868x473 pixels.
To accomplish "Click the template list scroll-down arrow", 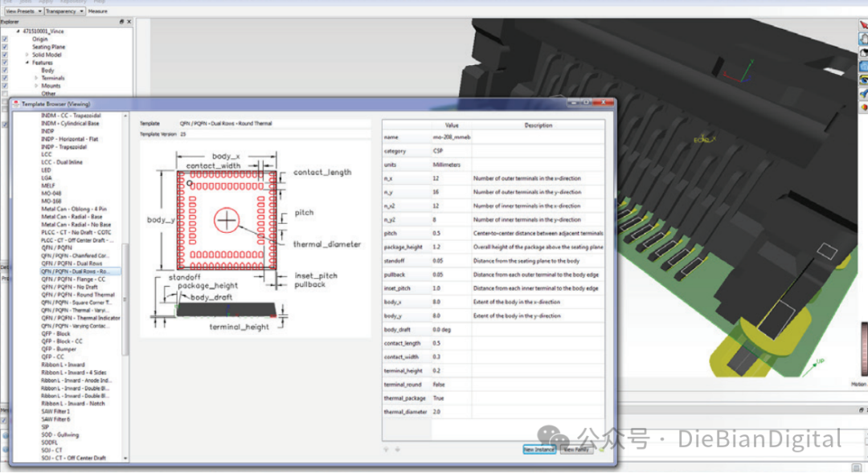I will click(125, 458).
